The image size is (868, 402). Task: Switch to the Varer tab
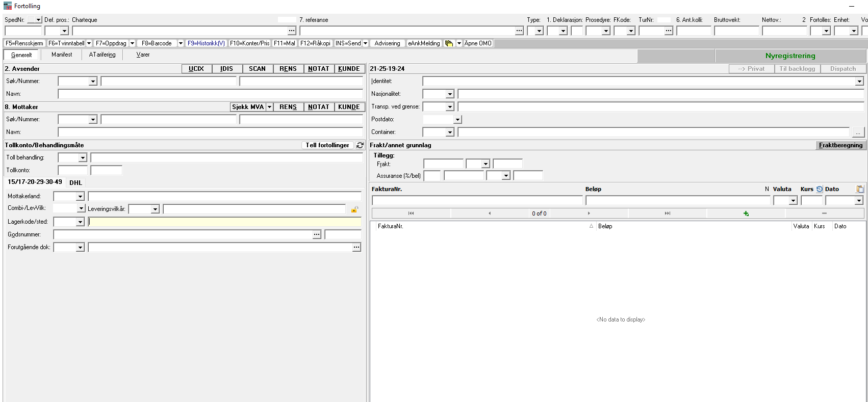coord(143,55)
